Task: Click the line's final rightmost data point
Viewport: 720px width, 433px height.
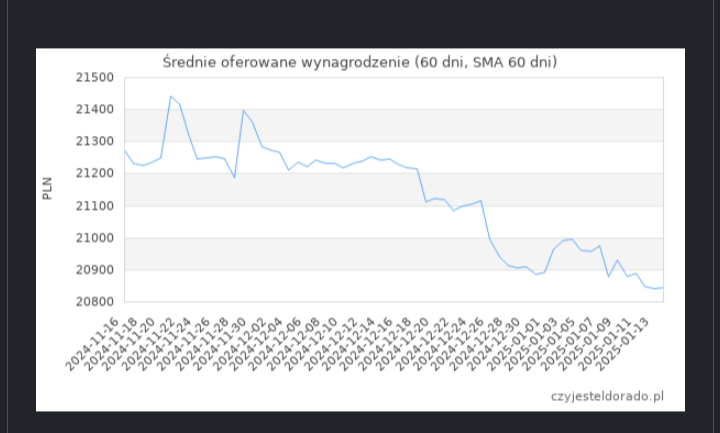Action: tap(663, 288)
